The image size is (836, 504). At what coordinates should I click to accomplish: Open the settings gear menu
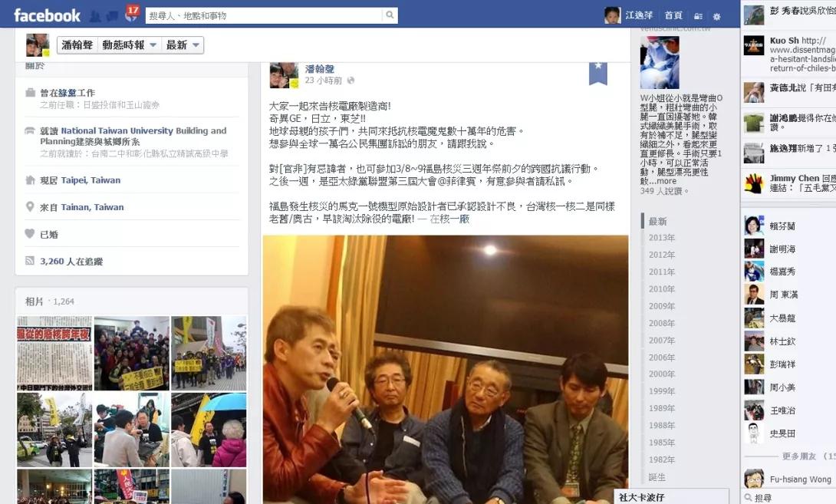pos(716,17)
